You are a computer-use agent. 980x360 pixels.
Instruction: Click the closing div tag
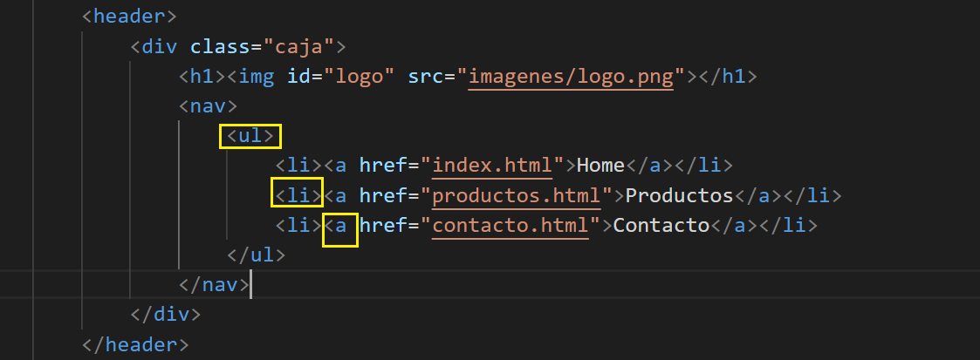click(x=166, y=314)
